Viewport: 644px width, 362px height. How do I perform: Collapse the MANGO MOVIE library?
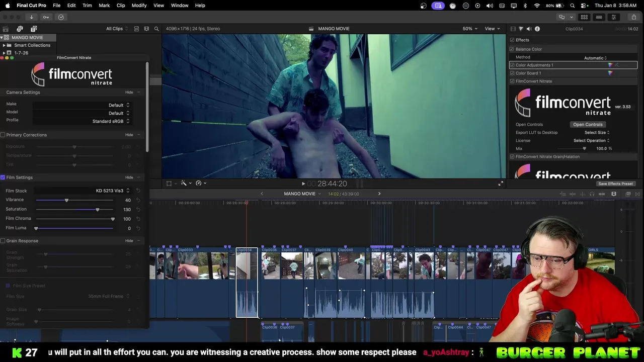2,38
